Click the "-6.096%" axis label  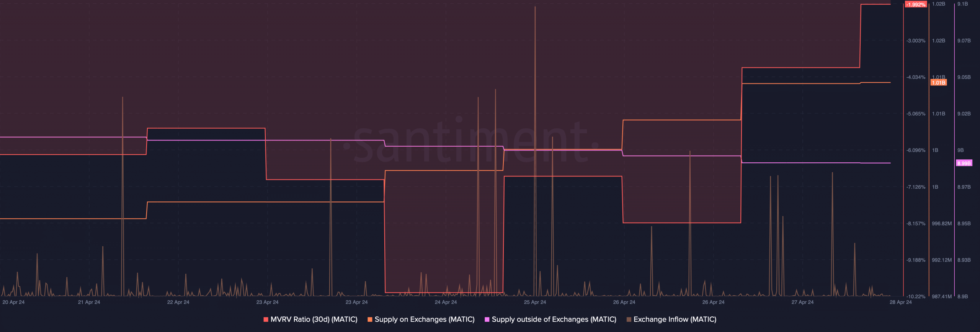coord(916,150)
